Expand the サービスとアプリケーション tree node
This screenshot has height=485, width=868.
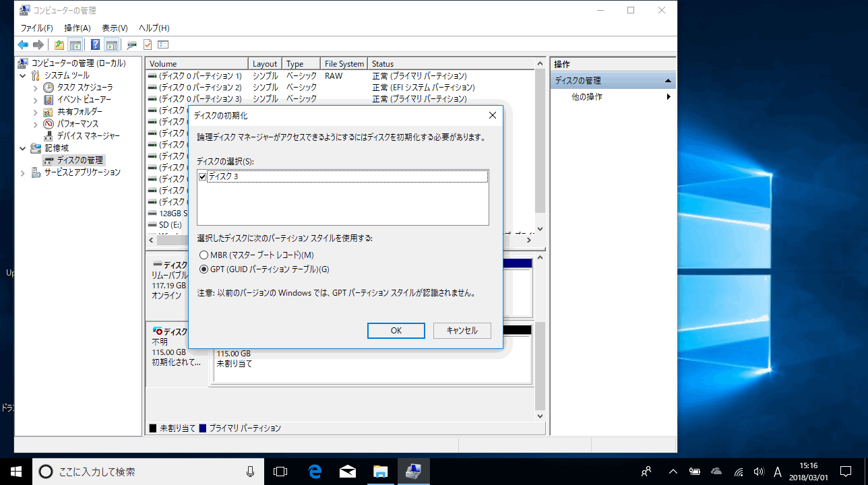24,172
